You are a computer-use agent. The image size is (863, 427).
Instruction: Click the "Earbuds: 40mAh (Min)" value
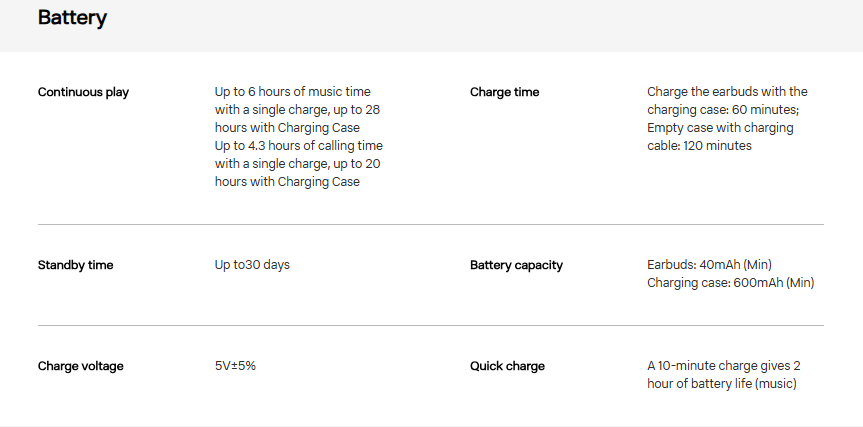pyautogui.click(x=709, y=265)
